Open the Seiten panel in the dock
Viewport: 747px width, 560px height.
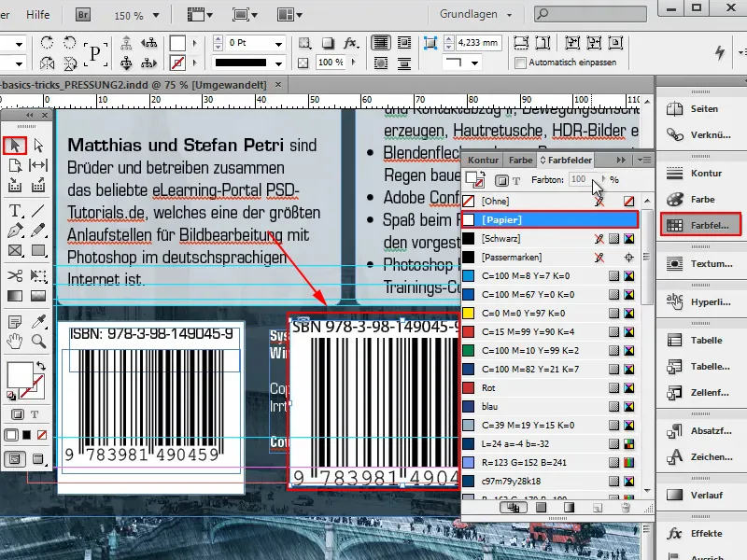(x=699, y=108)
